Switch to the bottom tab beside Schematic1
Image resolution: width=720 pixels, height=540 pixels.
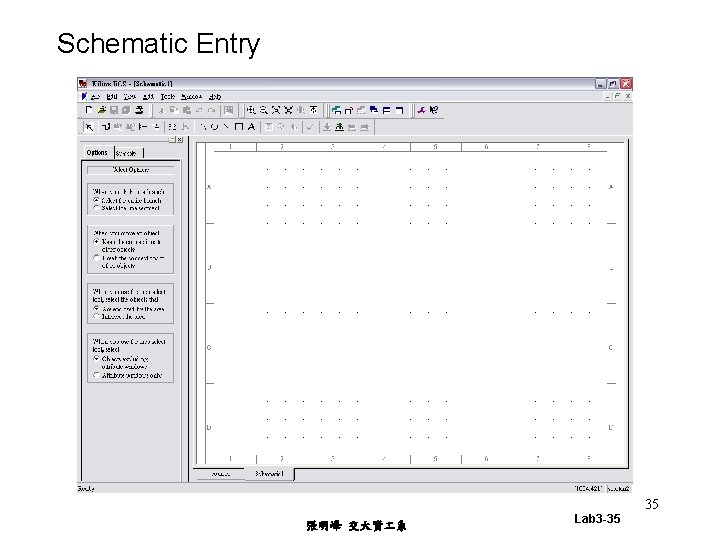(x=220, y=474)
